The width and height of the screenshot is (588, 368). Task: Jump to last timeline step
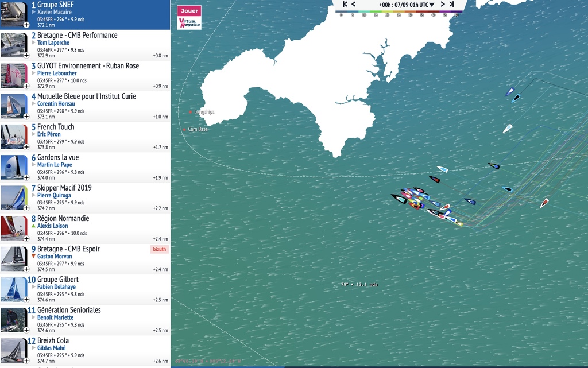pyautogui.click(x=451, y=4)
